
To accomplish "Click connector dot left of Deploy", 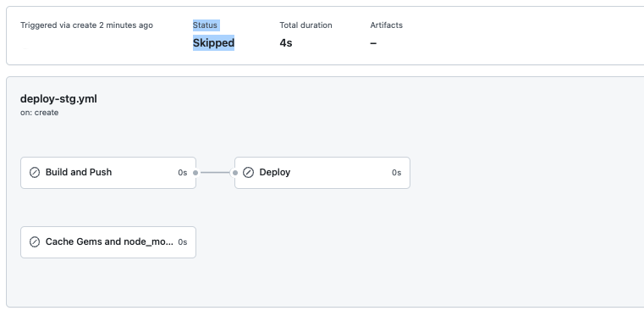I will point(235,173).
